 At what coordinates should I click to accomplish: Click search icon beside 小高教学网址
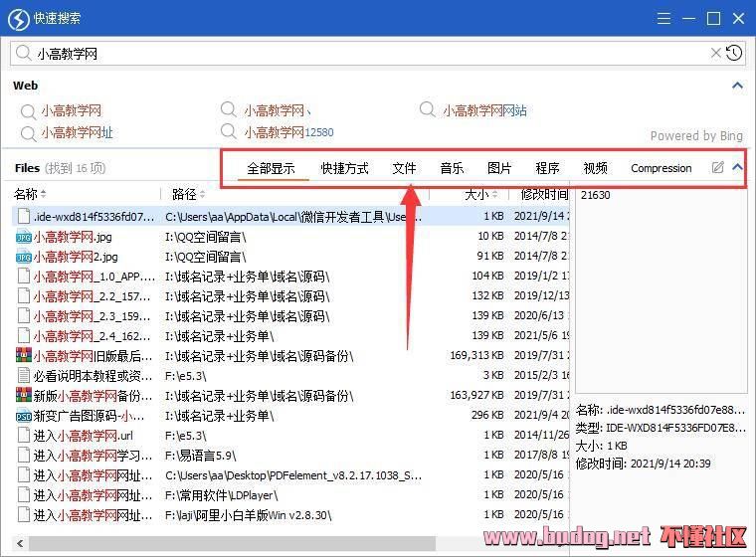tap(28, 133)
